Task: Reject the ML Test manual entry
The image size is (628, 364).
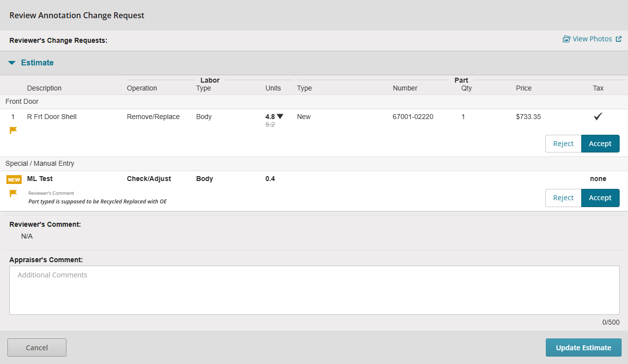Action: [x=563, y=197]
